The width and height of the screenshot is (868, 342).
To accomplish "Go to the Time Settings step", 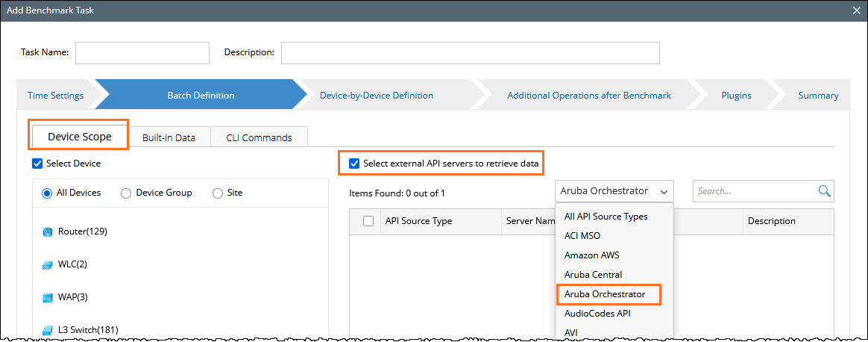I will [x=55, y=96].
